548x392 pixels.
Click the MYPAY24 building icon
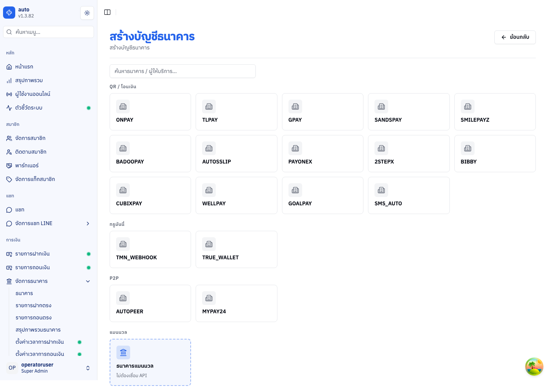[209, 298]
